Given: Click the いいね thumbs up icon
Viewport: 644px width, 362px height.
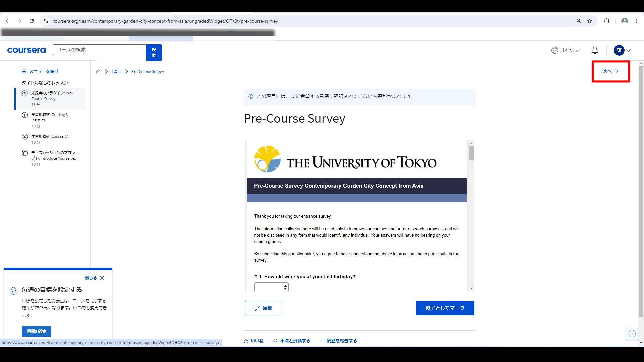Looking at the screenshot, I should point(246,340).
